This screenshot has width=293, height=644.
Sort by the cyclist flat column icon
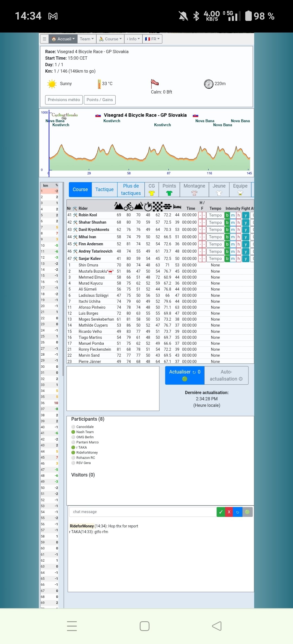pos(129,207)
